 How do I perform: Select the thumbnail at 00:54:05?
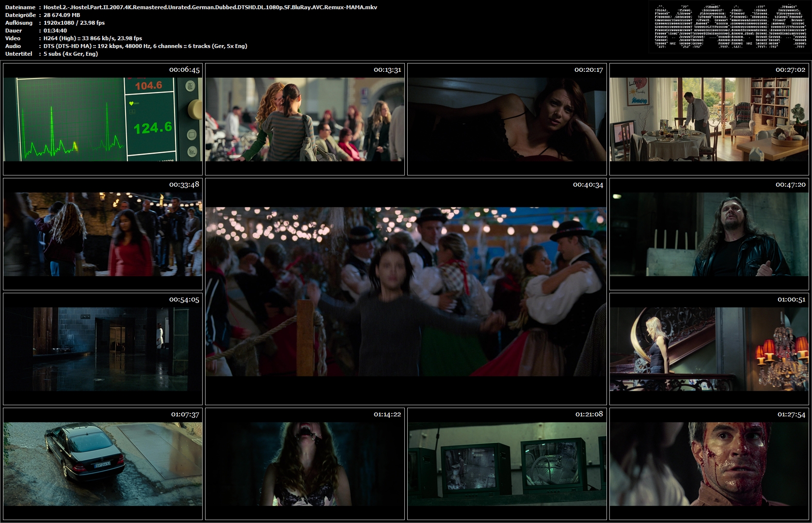(x=103, y=349)
